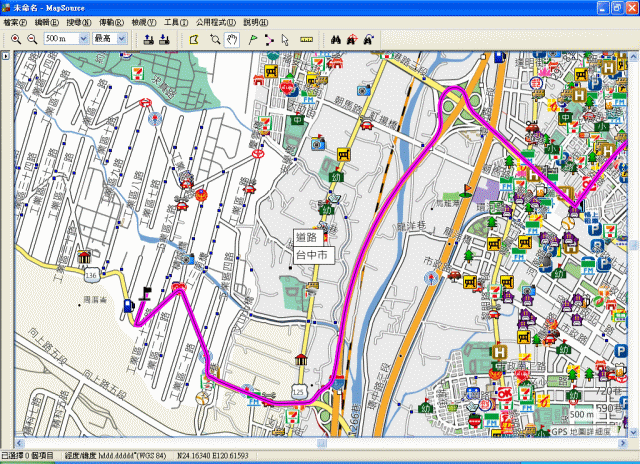Screen dimensions: 640x464
Task: Click the receive from device icon
Action: coord(165,39)
